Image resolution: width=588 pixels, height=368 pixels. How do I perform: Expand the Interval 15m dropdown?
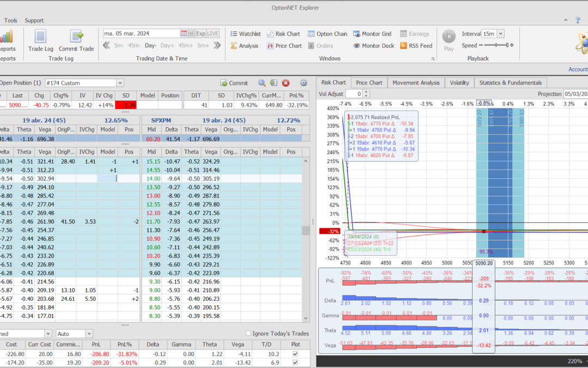pos(500,34)
